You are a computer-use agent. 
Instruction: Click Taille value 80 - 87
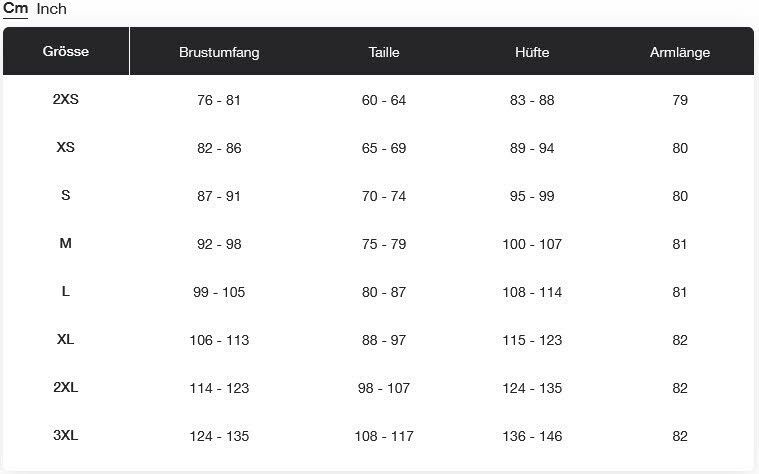click(x=384, y=292)
